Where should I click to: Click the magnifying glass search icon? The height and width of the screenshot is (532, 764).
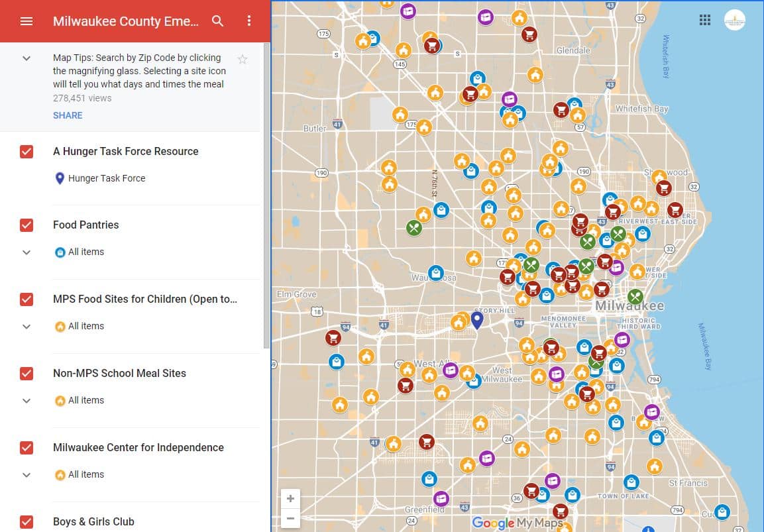tap(218, 21)
